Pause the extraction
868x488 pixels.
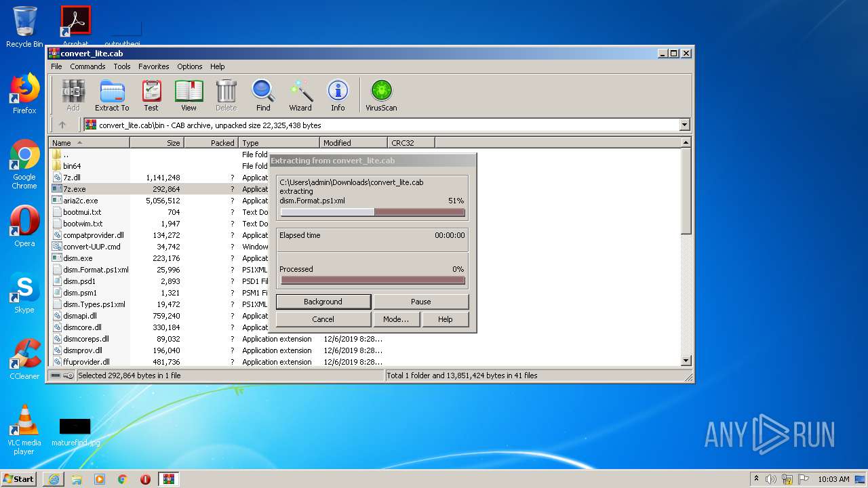click(421, 302)
